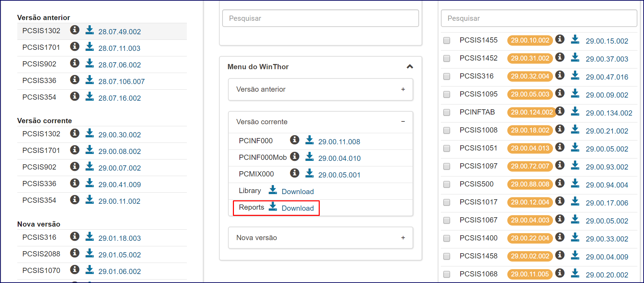Click the Nova versão heading in left list
The height and width of the screenshot is (283, 644).
coord(39,224)
